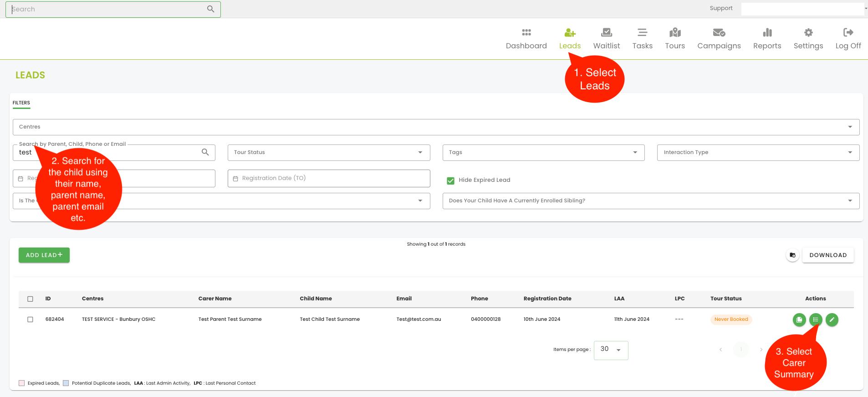
Task: Click the copy lead icon for lead 682404
Action: (799, 320)
